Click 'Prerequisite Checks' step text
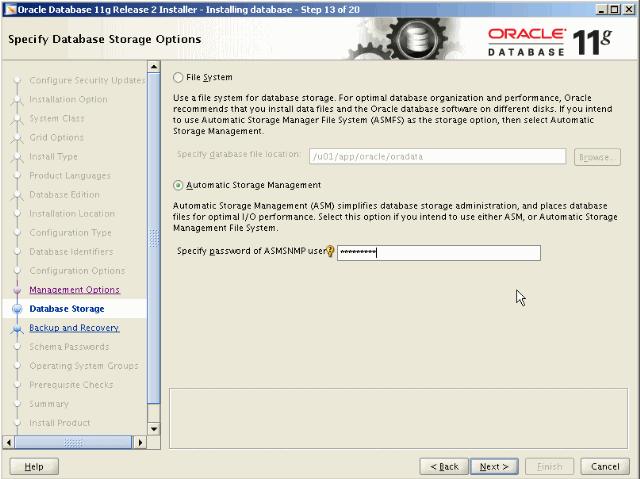 (71, 385)
